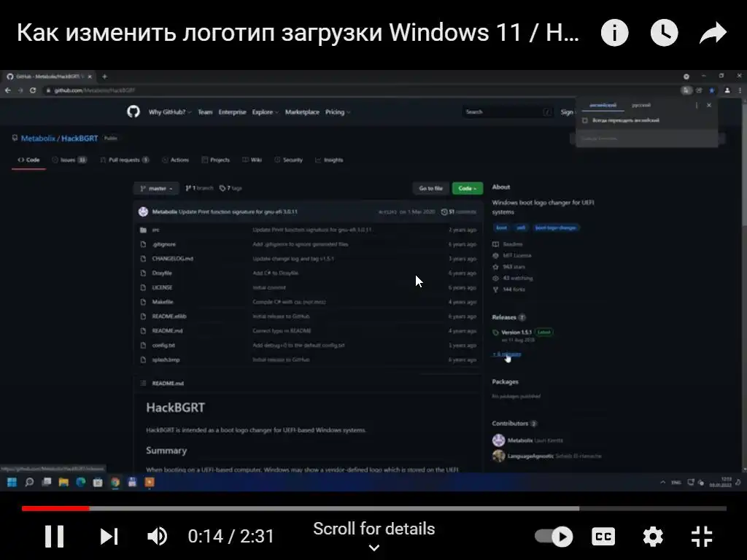Switch to the Code tab
Image resolution: width=747 pixels, height=560 pixels.
click(x=28, y=160)
